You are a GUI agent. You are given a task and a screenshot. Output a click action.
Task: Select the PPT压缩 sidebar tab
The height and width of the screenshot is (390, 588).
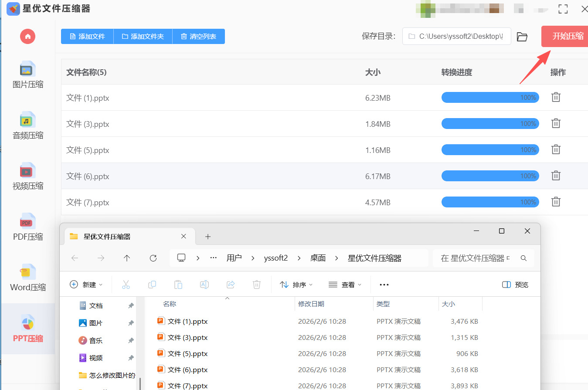point(28,329)
